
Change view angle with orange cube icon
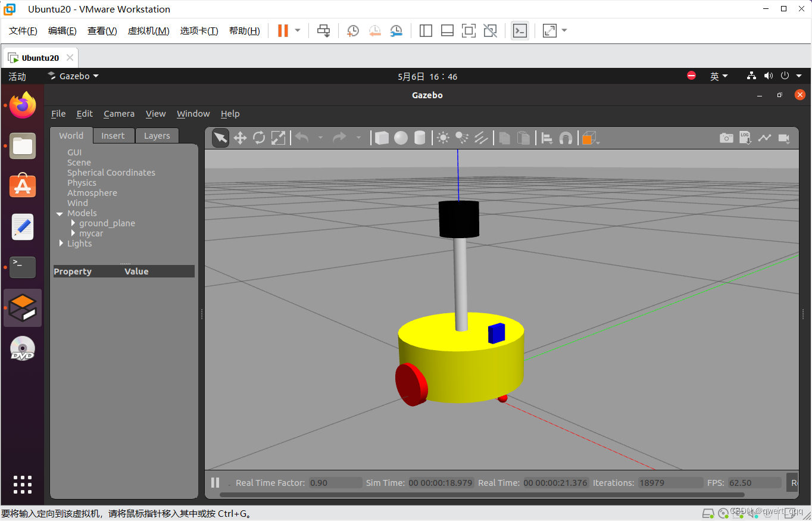588,138
